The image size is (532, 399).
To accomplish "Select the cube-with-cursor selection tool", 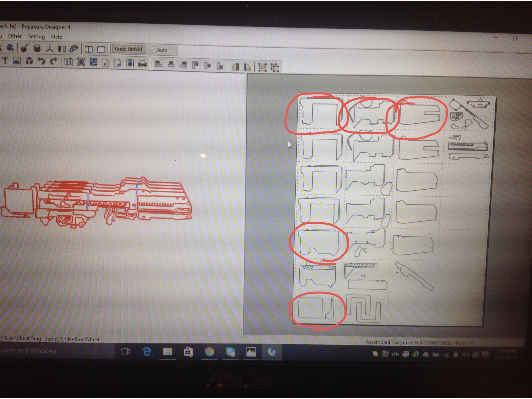I will click(10, 48).
